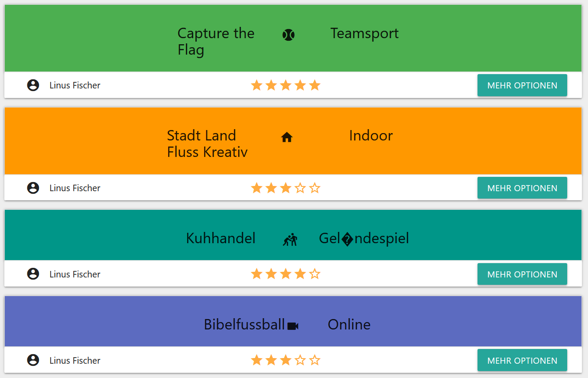The width and height of the screenshot is (588, 378).
Task: Click the video camera icon next to Bibelfussball
Action: pos(293,326)
